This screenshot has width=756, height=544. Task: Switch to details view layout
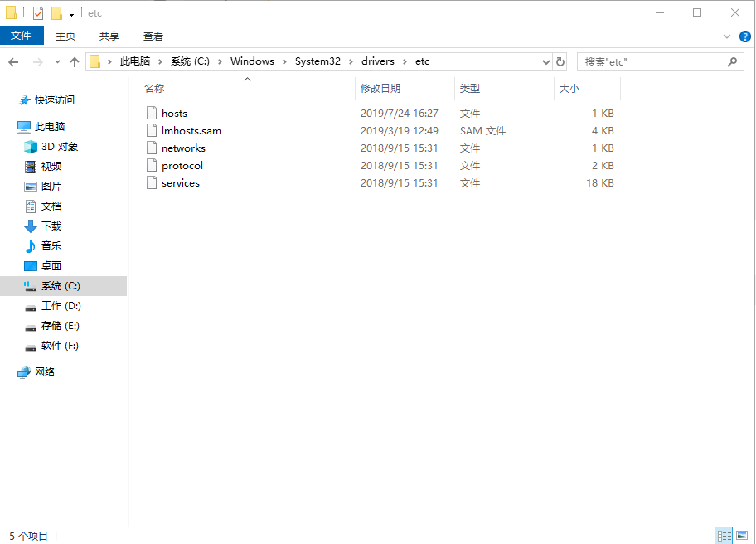(724, 536)
